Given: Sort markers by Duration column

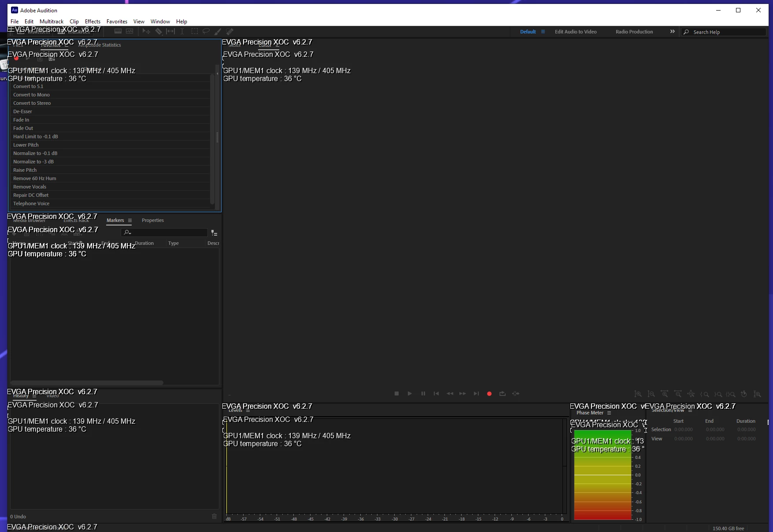Looking at the screenshot, I should (144, 243).
